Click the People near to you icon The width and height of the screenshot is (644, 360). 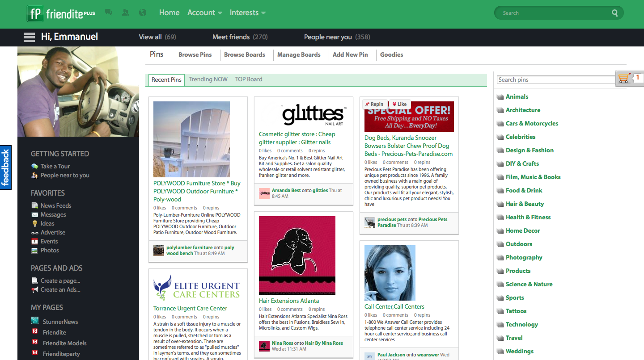pyautogui.click(x=34, y=175)
